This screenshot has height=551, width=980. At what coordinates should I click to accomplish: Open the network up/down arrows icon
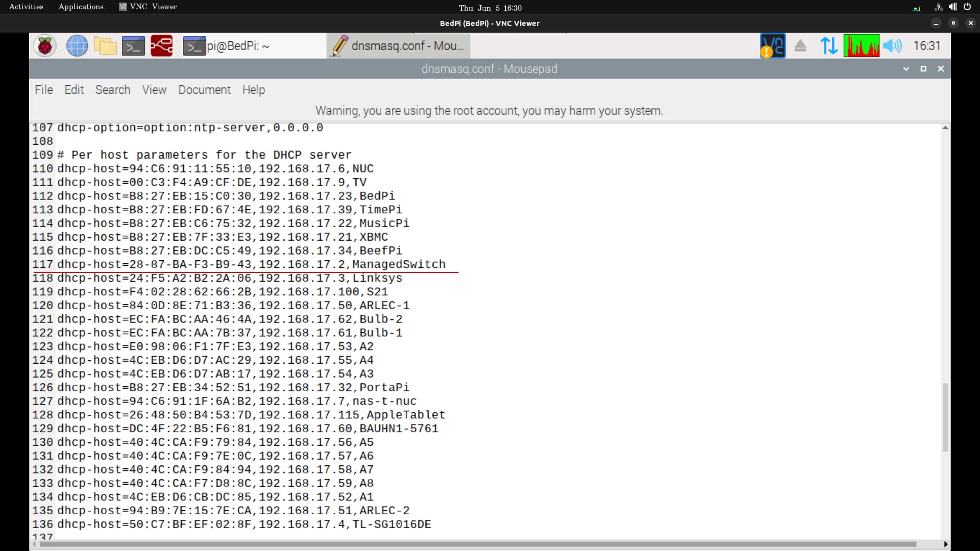coord(829,46)
